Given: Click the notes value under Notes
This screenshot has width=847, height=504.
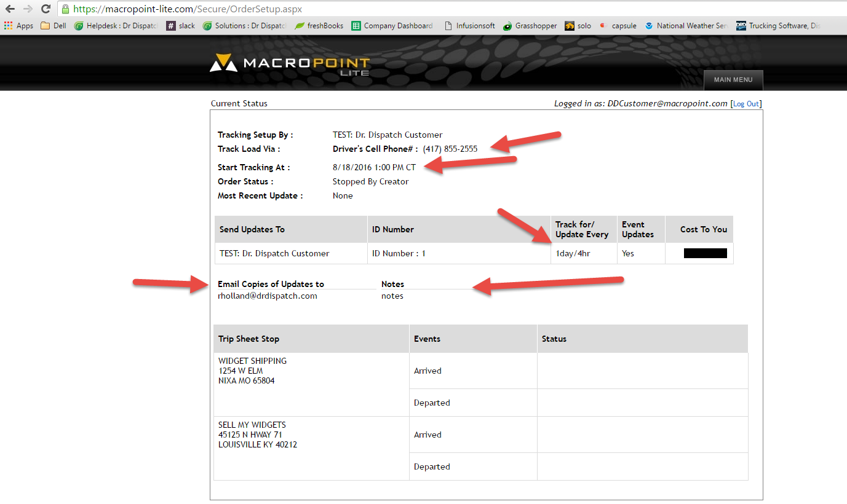Looking at the screenshot, I should click(392, 296).
